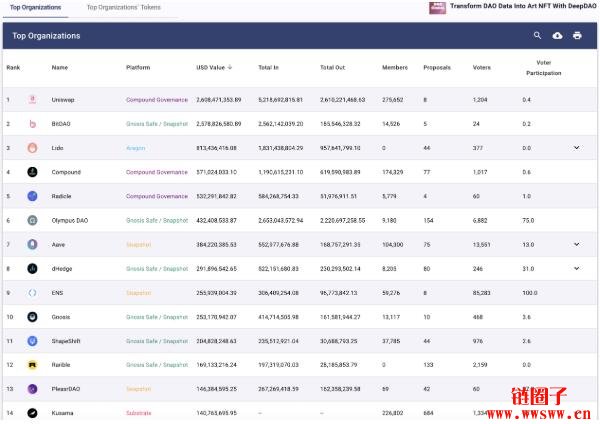Select the Uniswap organization name
Image resolution: width=600 pixels, height=424 pixels.
pos(63,99)
